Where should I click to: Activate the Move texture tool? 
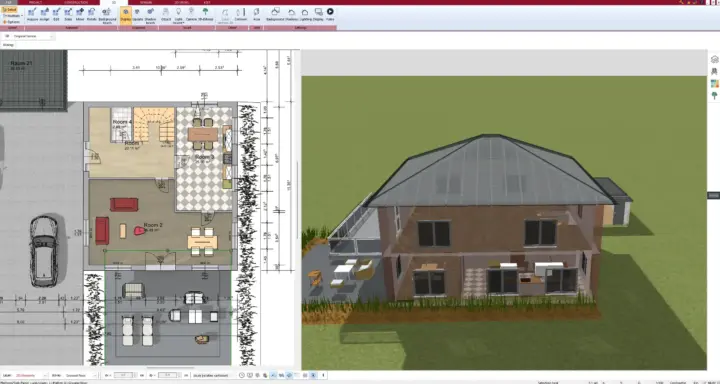[80, 15]
